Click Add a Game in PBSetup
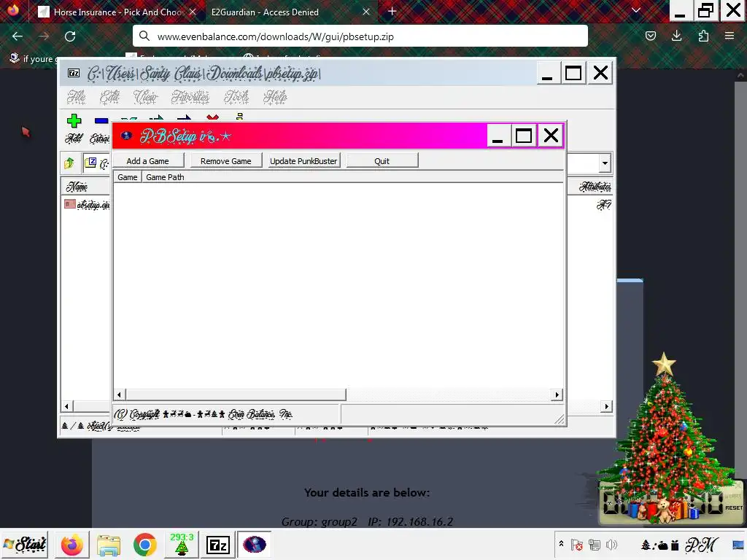Image resolution: width=747 pixels, height=560 pixels. click(147, 161)
